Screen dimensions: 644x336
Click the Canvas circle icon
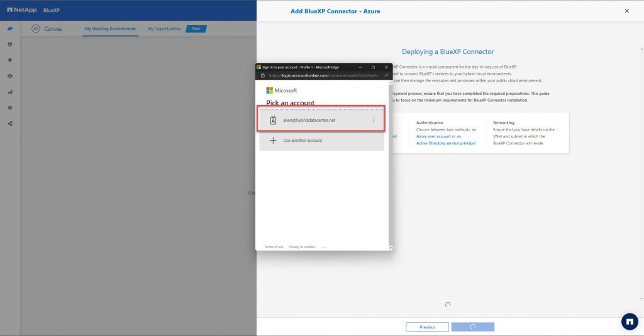tap(36, 29)
